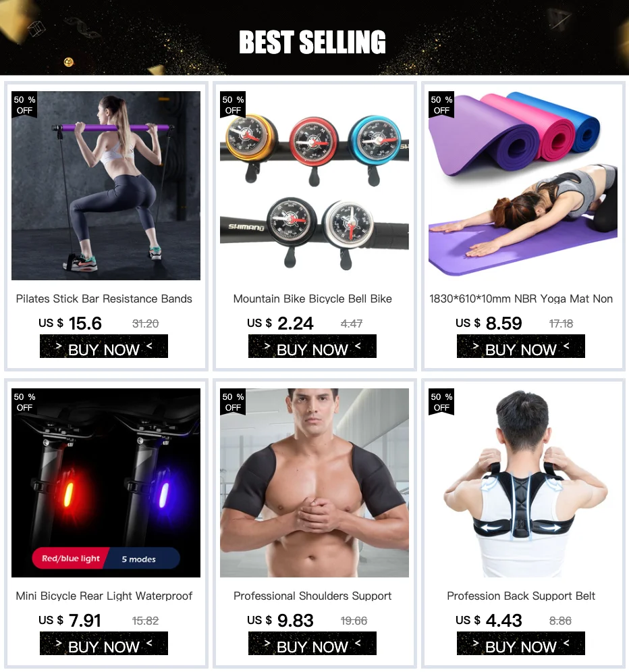Open the Mountain Bike Bell compass image

pyautogui.click(x=314, y=186)
